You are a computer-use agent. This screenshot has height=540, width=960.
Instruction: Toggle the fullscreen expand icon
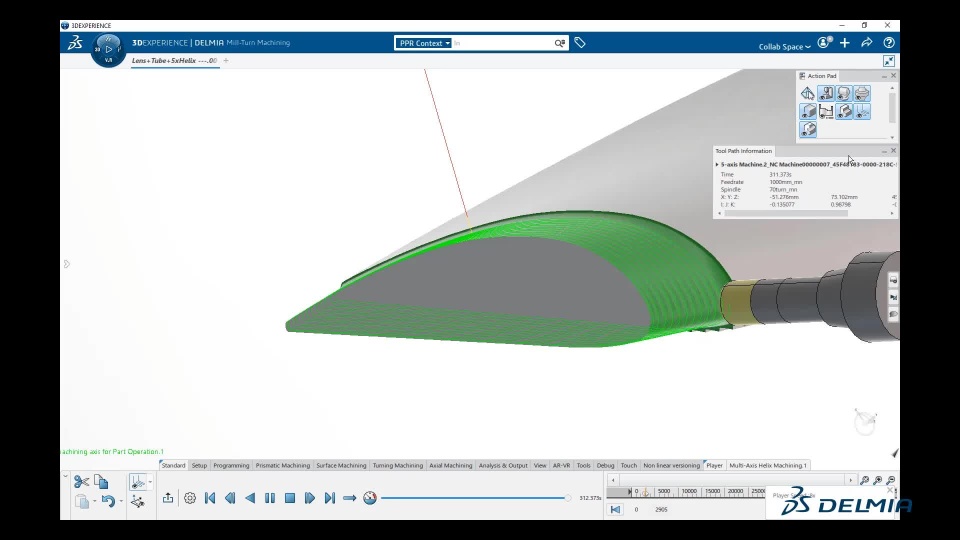coord(889,61)
